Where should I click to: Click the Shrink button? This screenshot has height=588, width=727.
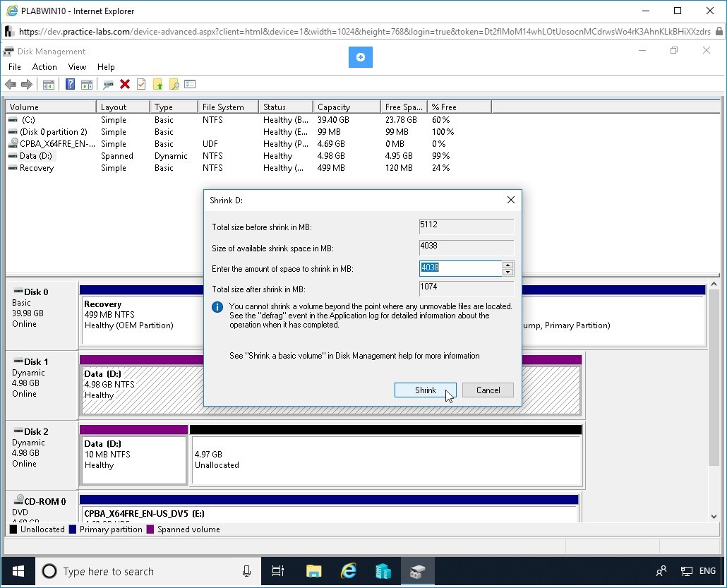click(425, 390)
